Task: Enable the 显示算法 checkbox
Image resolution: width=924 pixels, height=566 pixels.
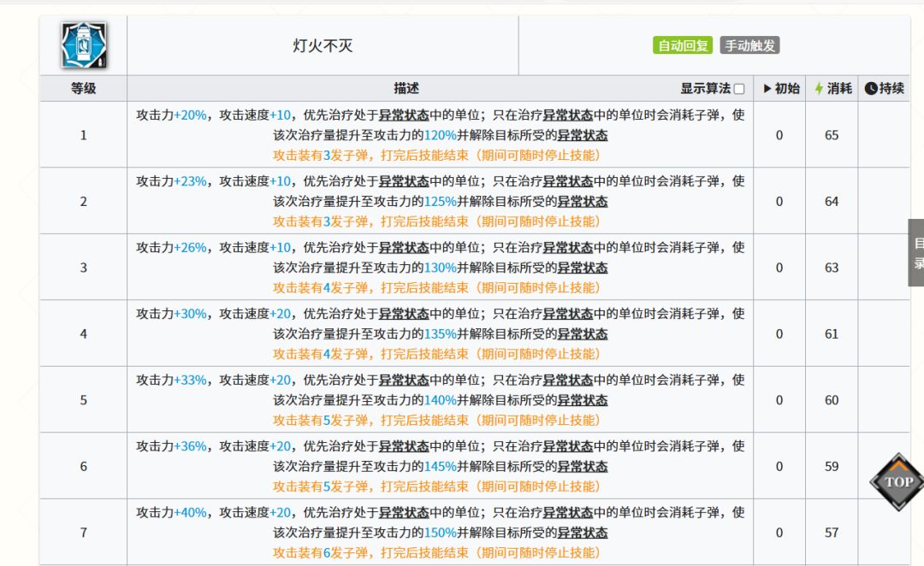Action: 739,89
